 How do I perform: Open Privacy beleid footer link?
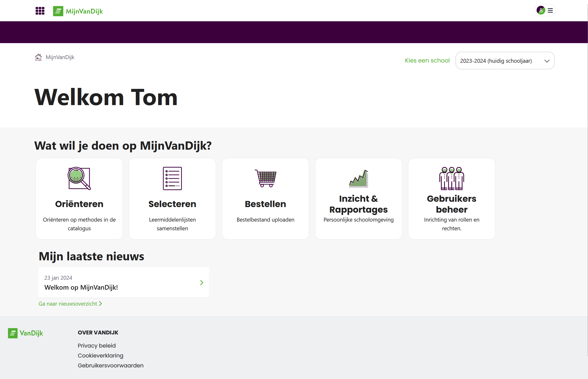[x=97, y=346]
